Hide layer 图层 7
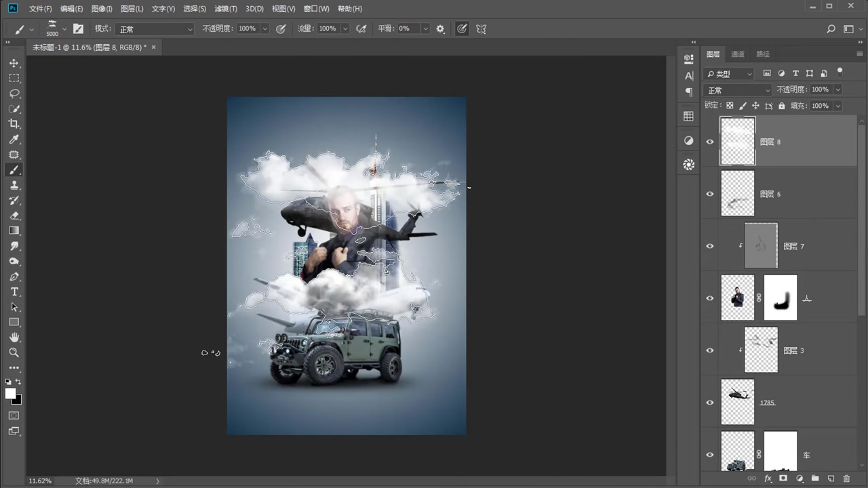868x488 pixels. click(710, 246)
